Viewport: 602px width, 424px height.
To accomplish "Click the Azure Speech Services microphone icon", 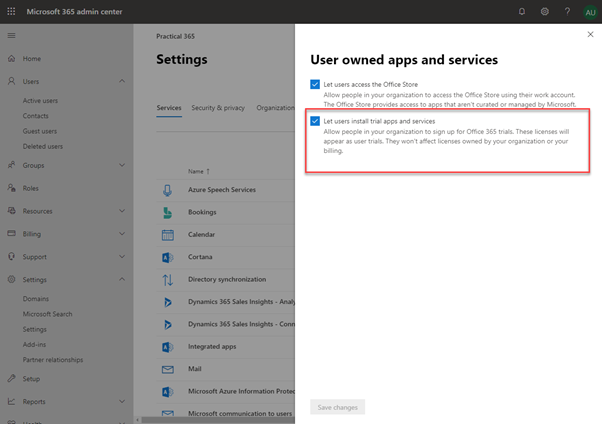I will (x=167, y=190).
